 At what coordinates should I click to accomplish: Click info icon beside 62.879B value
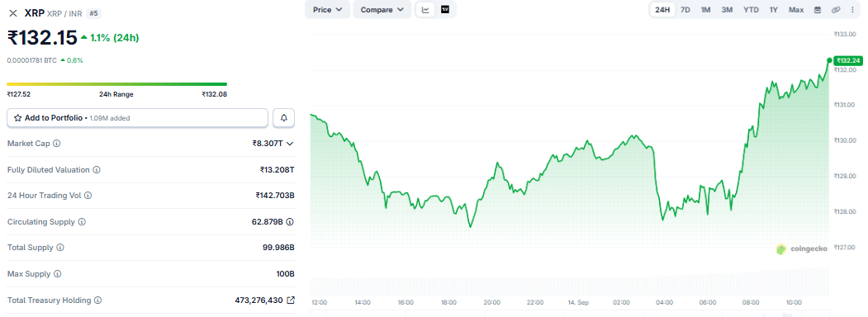[x=290, y=222]
